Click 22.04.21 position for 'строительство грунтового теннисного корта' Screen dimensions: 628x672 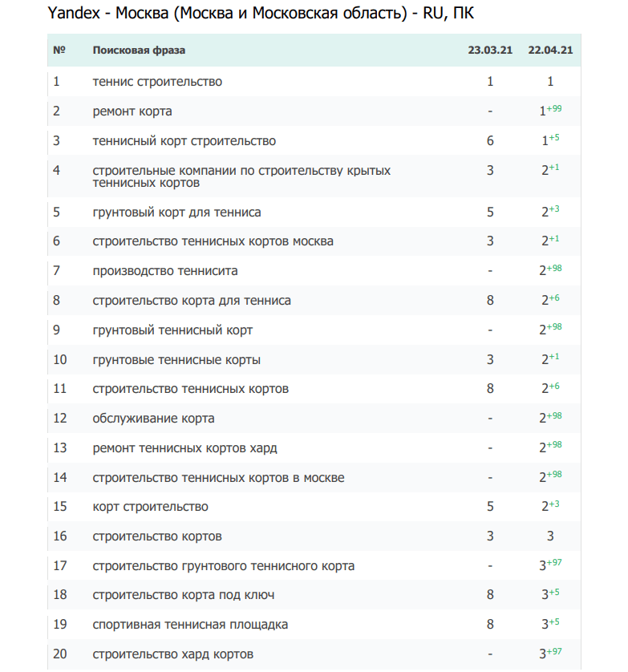click(x=550, y=565)
